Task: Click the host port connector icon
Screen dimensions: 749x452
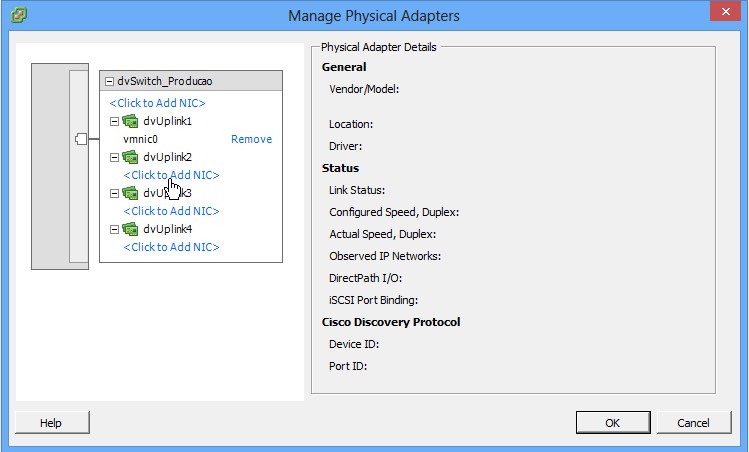Action: (x=81, y=139)
